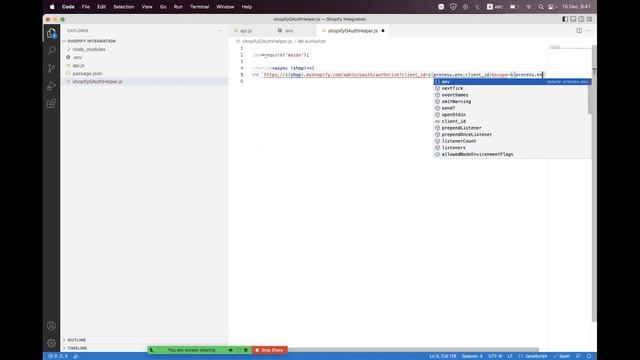Open the View menu

147,7
